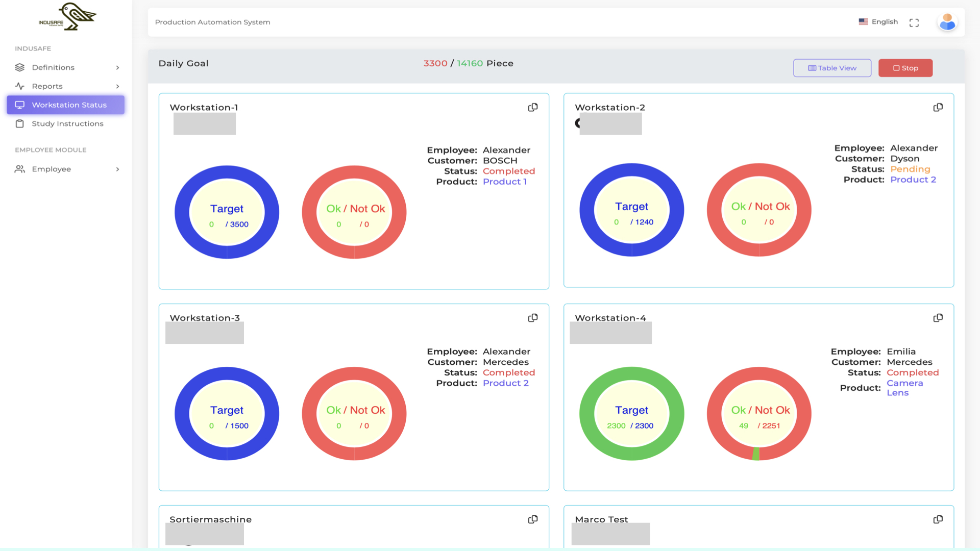Expand the Reports menu chevron
The height and width of the screenshot is (551, 980).
coord(117,86)
